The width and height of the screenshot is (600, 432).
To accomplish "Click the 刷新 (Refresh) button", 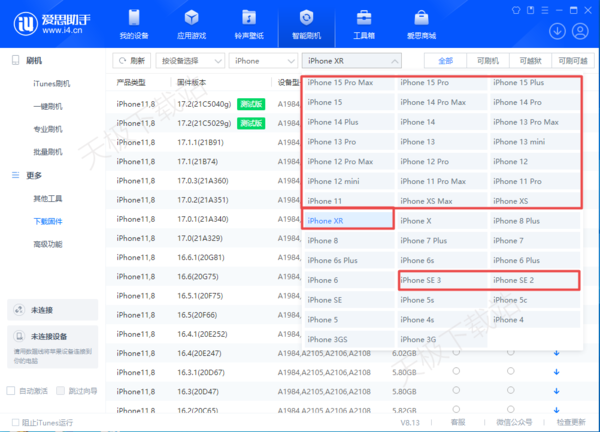I will [131, 60].
